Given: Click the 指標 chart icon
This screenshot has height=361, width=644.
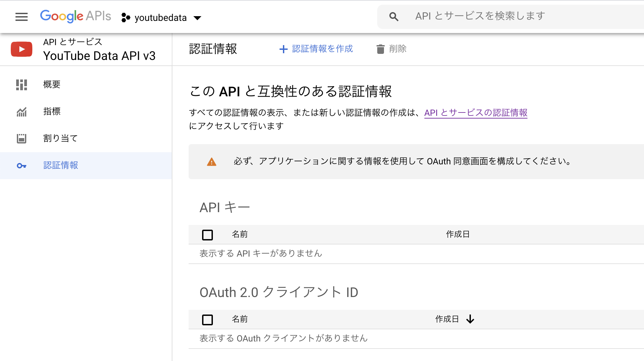Looking at the screenshot, I should 22,112.
